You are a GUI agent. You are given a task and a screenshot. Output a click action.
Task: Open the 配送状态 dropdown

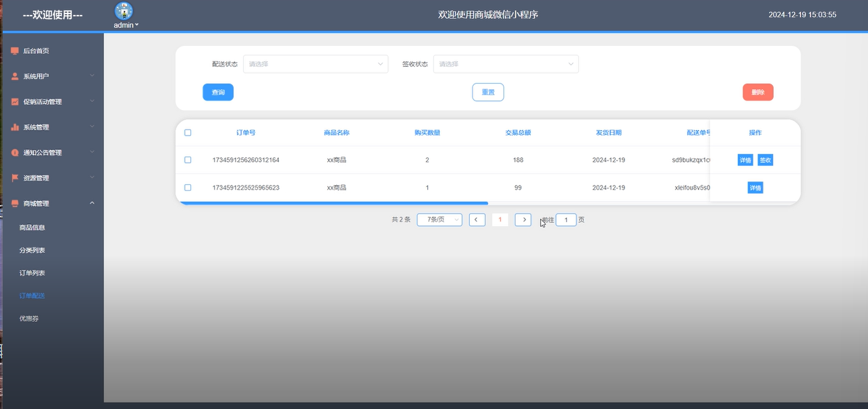point(316,64)
